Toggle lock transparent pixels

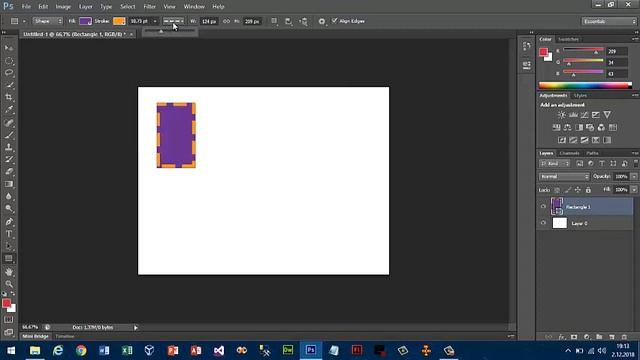(557, 190)
